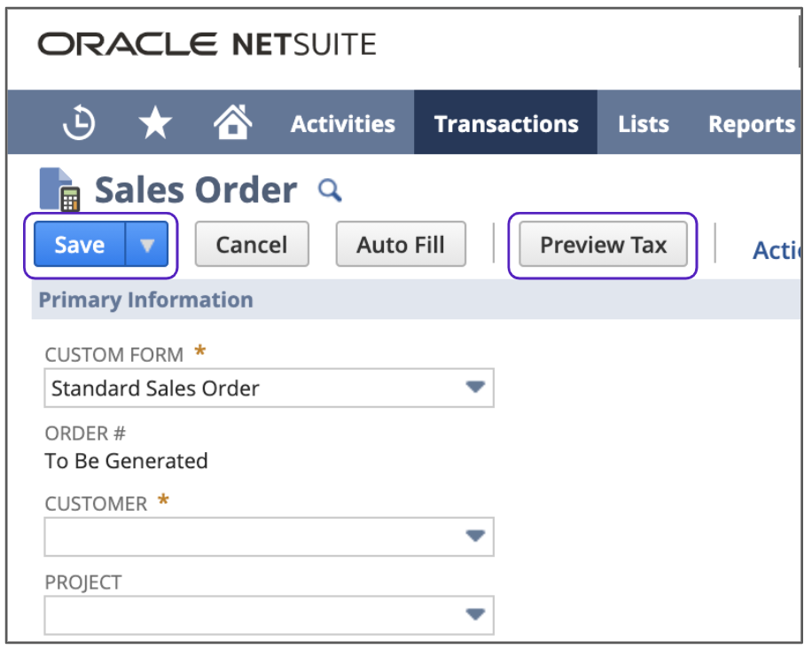Open the Project dropdown field
The width and height of the screenshot is (812, 649).
[x=269, y=614]
